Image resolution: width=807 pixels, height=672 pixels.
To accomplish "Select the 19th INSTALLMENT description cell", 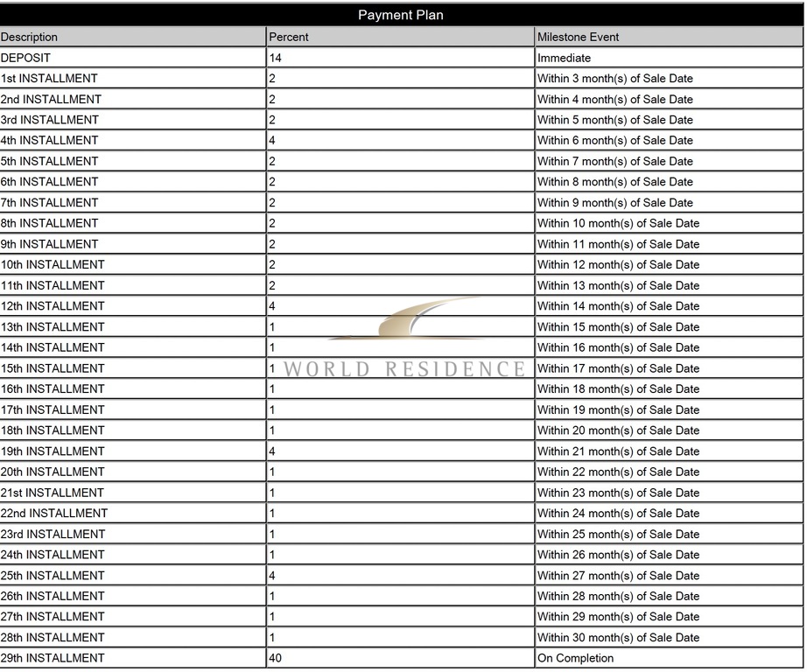I will coord(53,451).
